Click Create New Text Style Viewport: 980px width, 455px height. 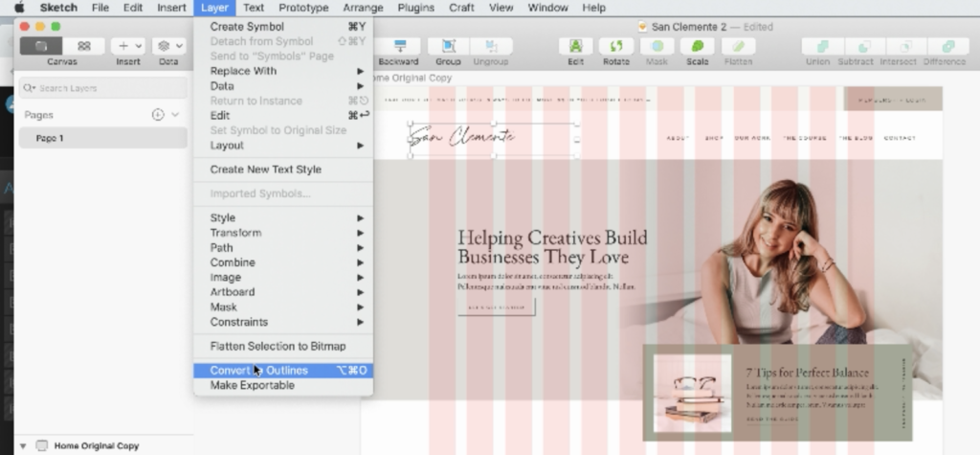(x=265, y=170)
